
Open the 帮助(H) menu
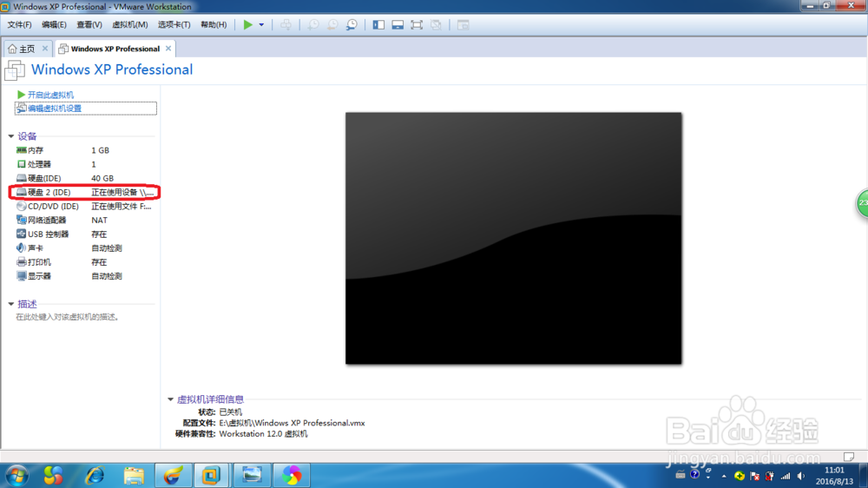(214, 24)
